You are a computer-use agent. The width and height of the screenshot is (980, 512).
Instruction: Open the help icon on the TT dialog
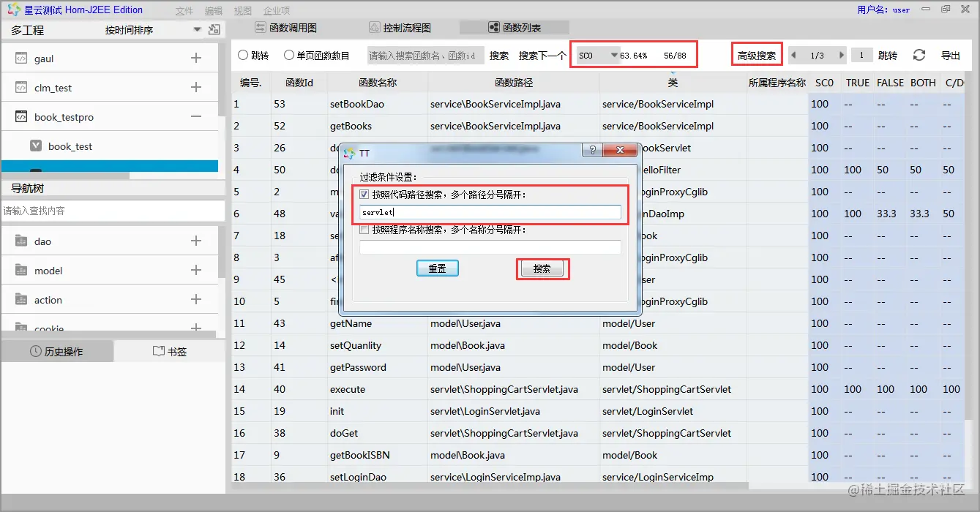point(594,150)
